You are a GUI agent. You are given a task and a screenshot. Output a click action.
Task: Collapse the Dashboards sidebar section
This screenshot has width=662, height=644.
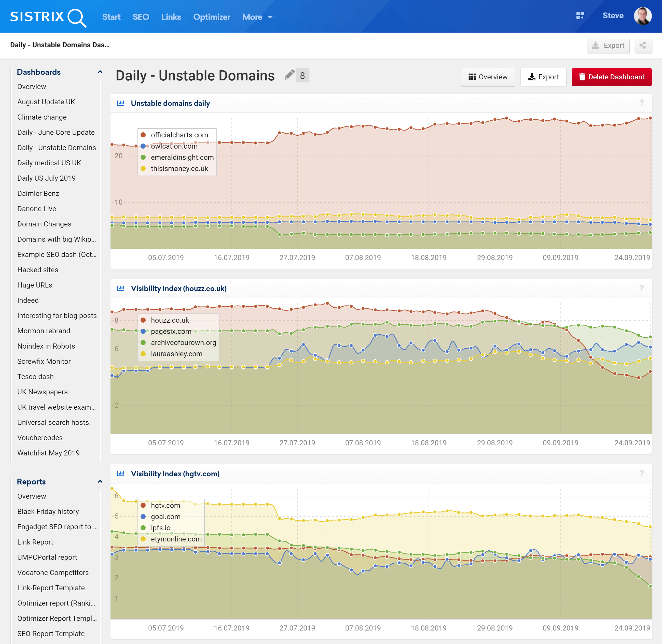(x=100, y=72)
